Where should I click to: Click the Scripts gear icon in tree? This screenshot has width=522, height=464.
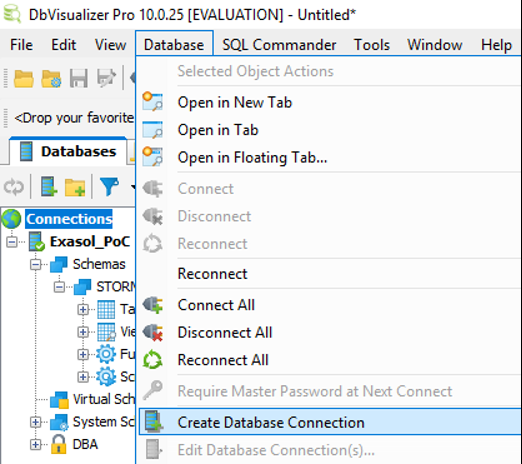(106, 377)
